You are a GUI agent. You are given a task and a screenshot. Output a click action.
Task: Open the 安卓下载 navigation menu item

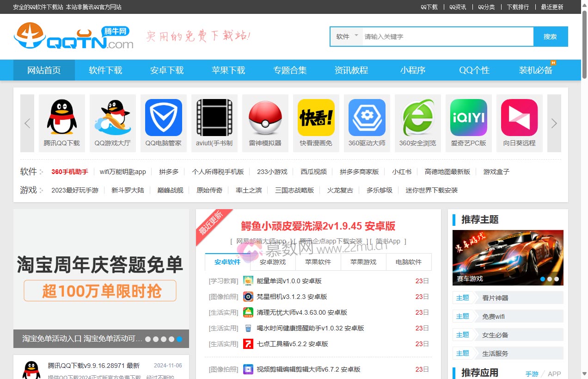tap(167, 70)
